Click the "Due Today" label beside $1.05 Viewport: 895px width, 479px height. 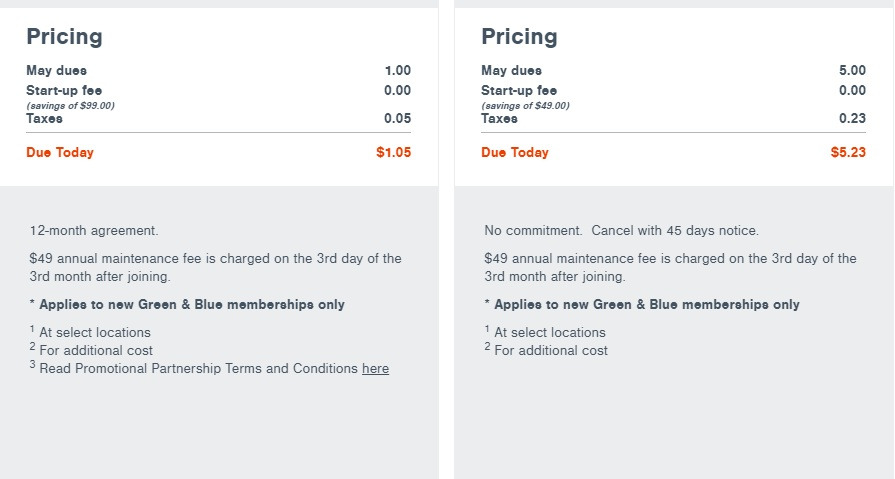(x=60, y=153)
